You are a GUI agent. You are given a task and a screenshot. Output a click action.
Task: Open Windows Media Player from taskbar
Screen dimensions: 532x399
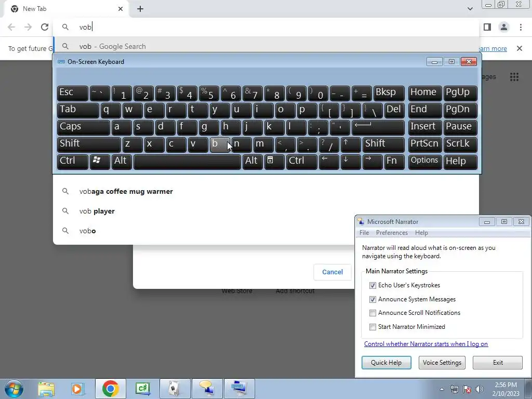coord(78,389)
